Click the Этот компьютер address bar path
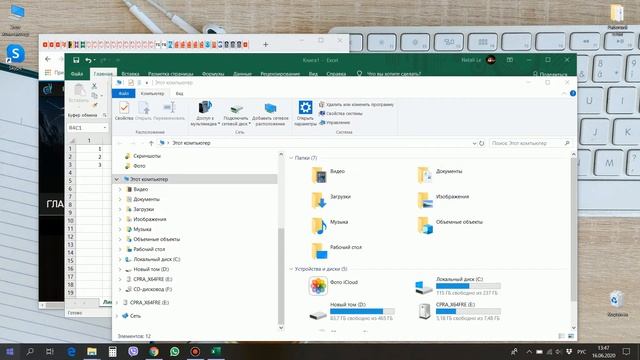This screenshot has height=360, width=640. (191, 143)
